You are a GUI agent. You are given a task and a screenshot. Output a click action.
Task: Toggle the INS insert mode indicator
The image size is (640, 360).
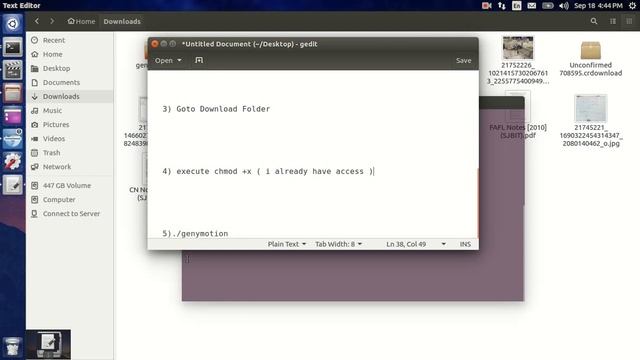coord(465,244)
